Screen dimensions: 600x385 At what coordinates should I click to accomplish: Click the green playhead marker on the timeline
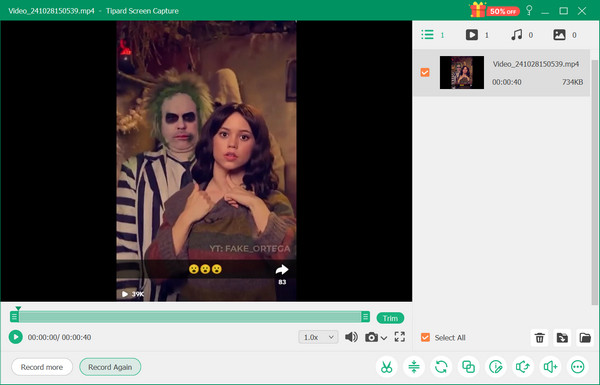tap(18, 308)
